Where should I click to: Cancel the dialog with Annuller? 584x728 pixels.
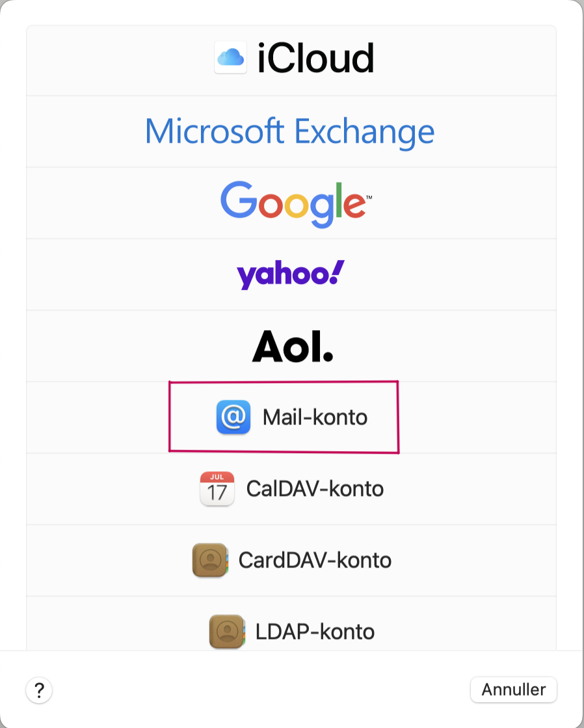pyautogui.click(x=513, y=690)
